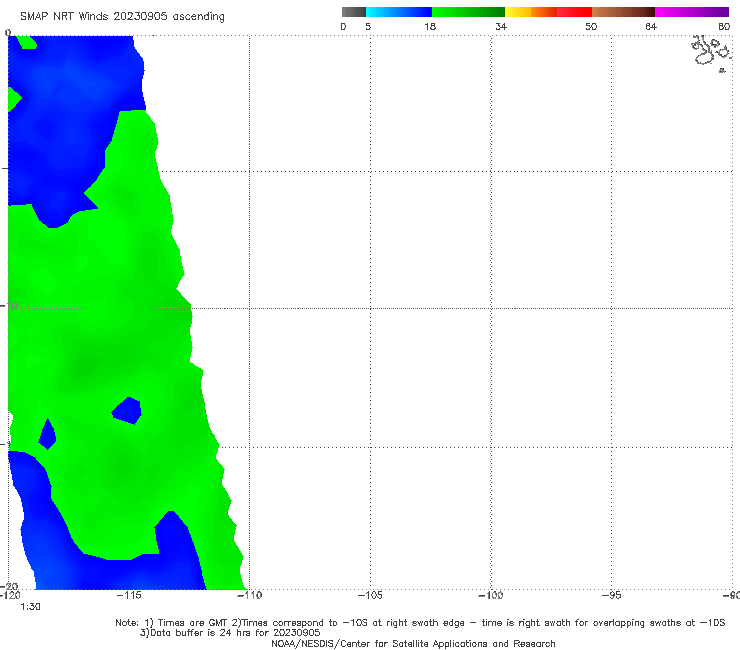Click the cyan-blue segment of the color bar
The image size is (740, 650).
[x=399, y=12]
